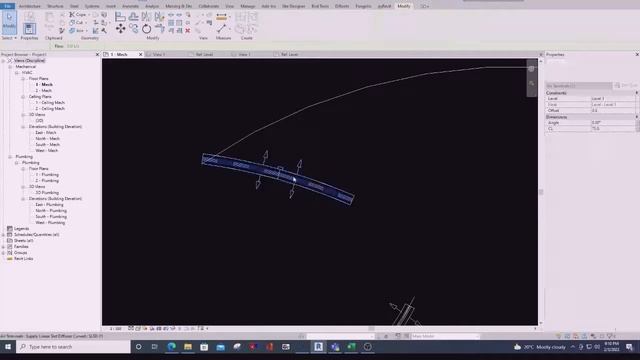Select the Measure Between Two References icon
The height and width of the screenshot is (360, 640).
click(x=222, y=29)
